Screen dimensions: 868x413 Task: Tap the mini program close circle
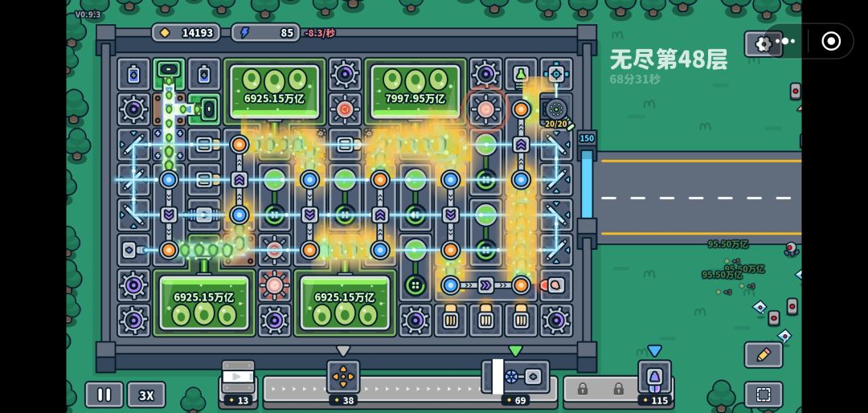[x=831, y=41]
